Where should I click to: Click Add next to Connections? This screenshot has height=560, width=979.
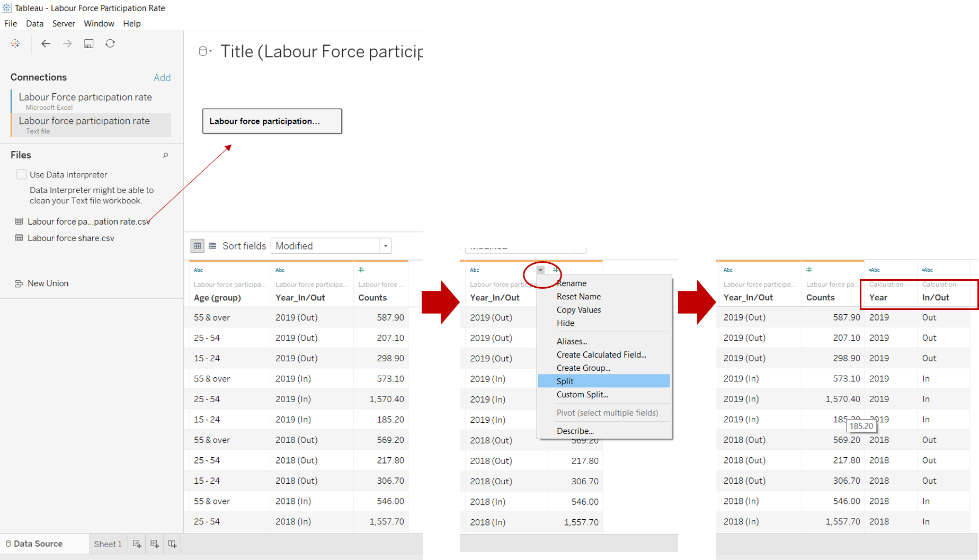pos(162,77)
